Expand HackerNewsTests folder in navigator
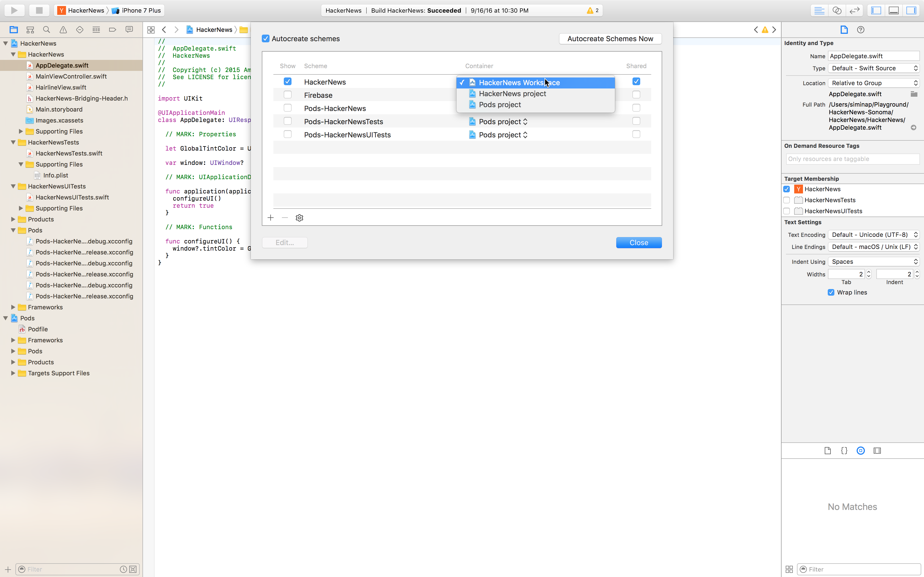This screenshot has height=577, width=924. point(13,142)
